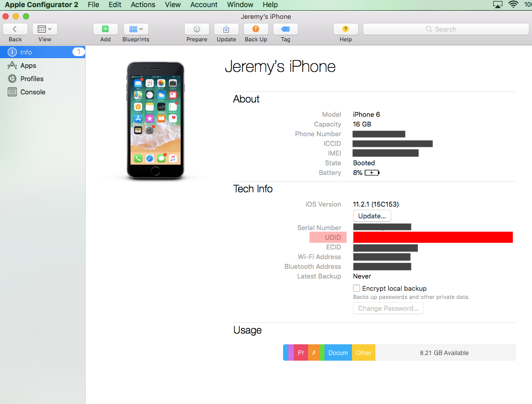Open Help with yellow question icon

345,29
